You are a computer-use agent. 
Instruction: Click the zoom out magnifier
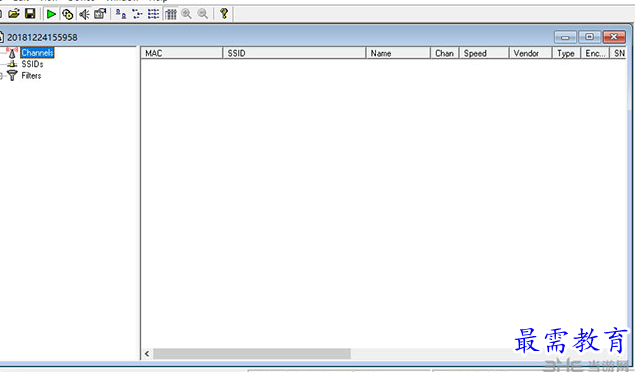point(203,14)
